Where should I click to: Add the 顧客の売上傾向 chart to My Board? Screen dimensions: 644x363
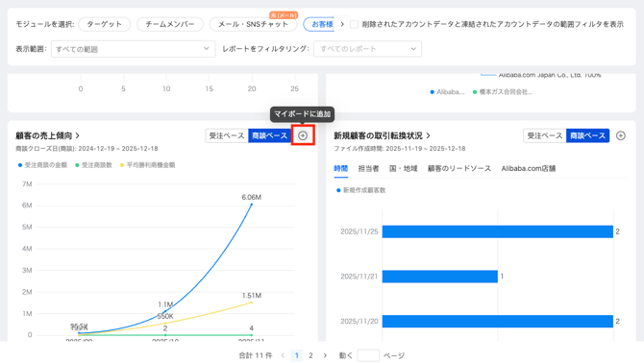coord(303,135)
